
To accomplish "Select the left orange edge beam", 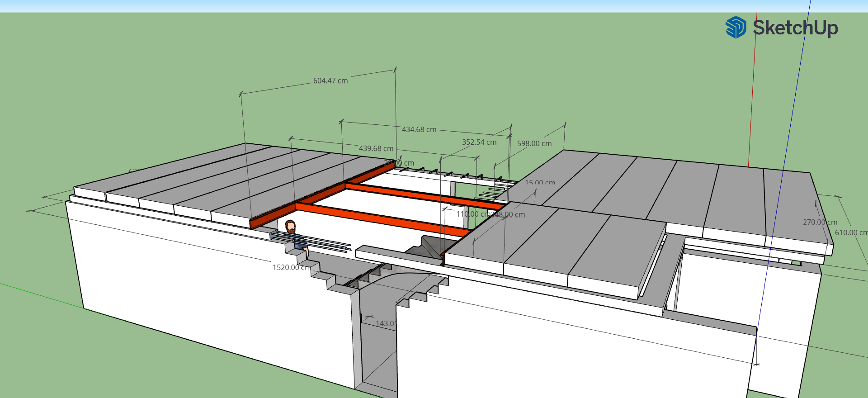I will click(x=322, y=196).
